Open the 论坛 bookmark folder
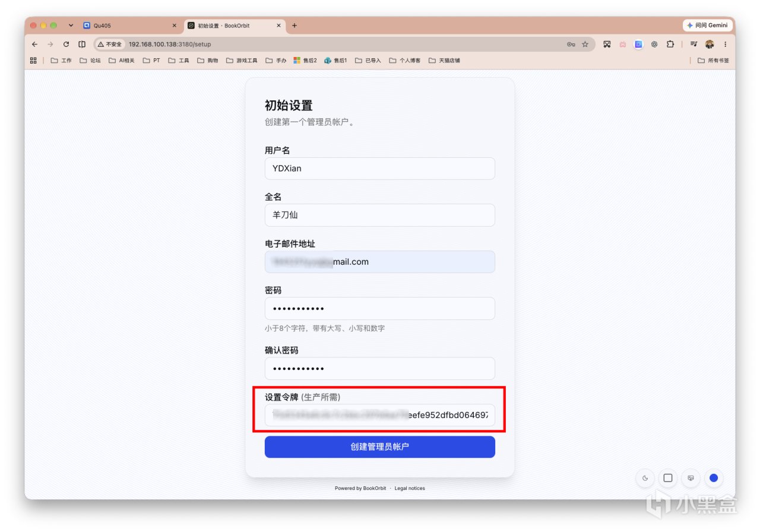Image resolution: width=760 pixels, height=532 pixels. (90, 60)
